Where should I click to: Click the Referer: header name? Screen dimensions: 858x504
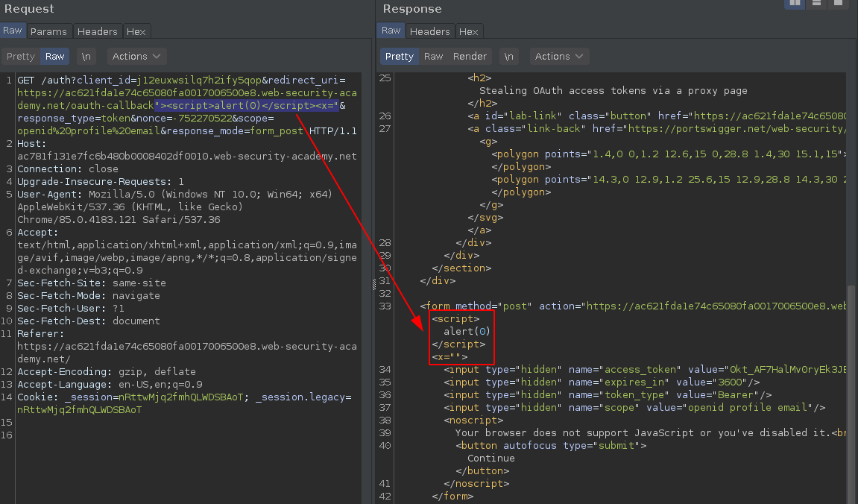[x=40, y=334]
